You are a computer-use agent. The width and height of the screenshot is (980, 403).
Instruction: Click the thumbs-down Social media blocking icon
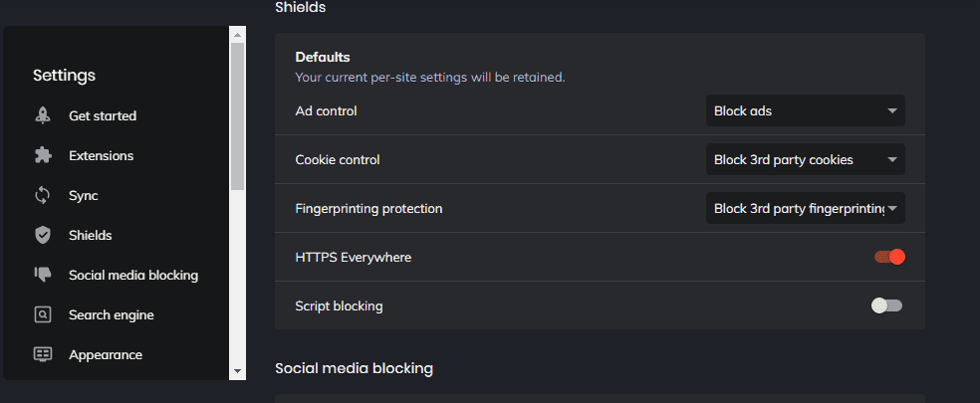click(43, 275)
